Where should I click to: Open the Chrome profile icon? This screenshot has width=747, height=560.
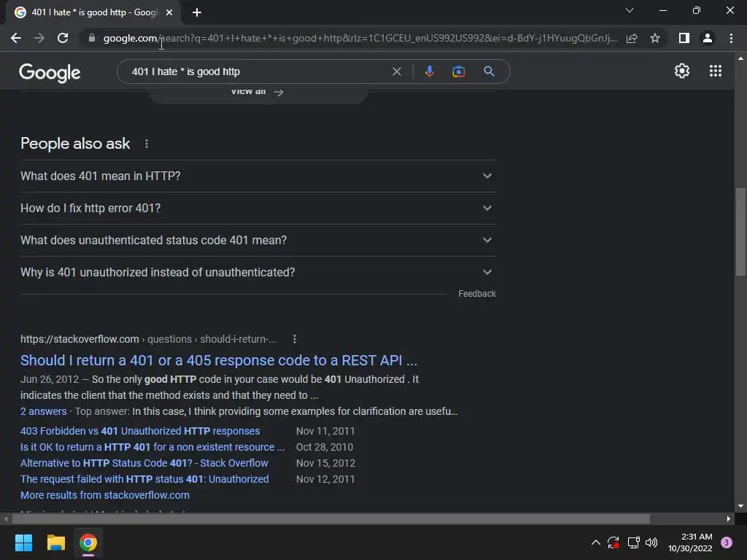coord(708,38)
